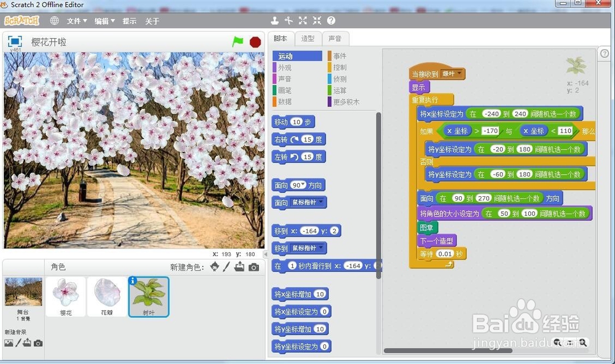This screenshot has height=364, width=615.
Task: Switch to the 造型 tab
Action: point(308,39)
